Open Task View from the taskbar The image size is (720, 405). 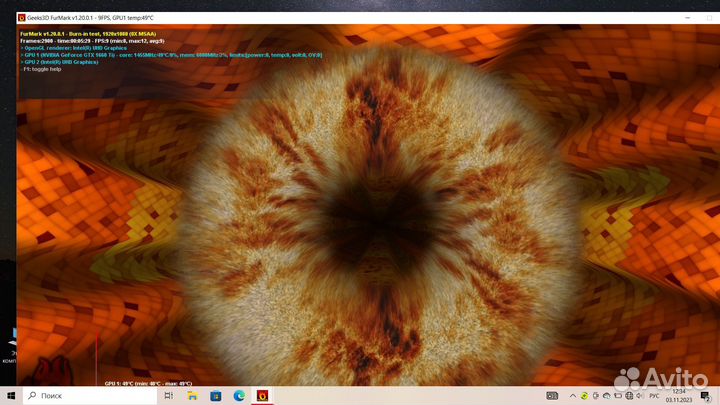(x=169, y=395)
